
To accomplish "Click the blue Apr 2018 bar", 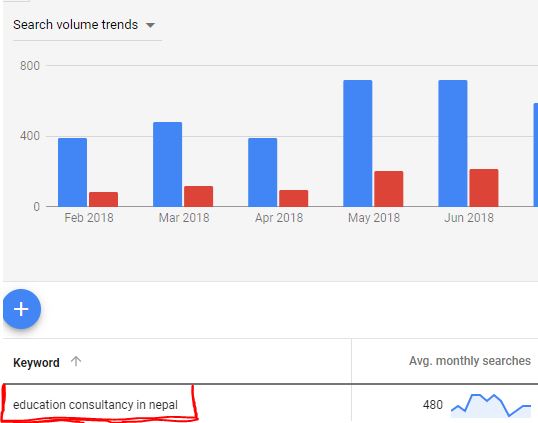I will (x=262, y=172).
